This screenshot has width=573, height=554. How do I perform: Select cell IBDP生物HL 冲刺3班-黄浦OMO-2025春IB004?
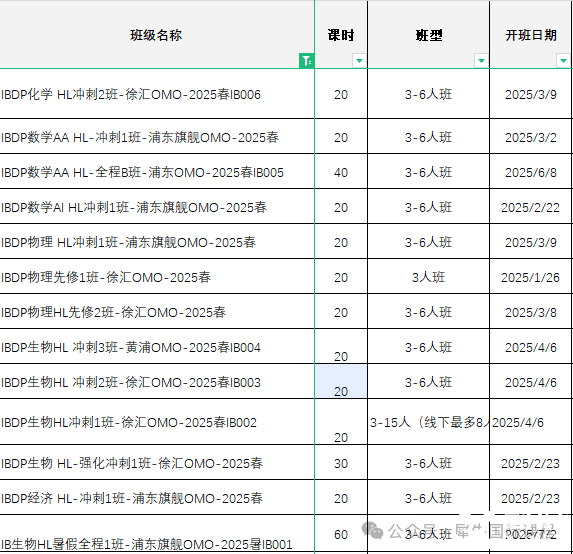click(x=157, y=346)
